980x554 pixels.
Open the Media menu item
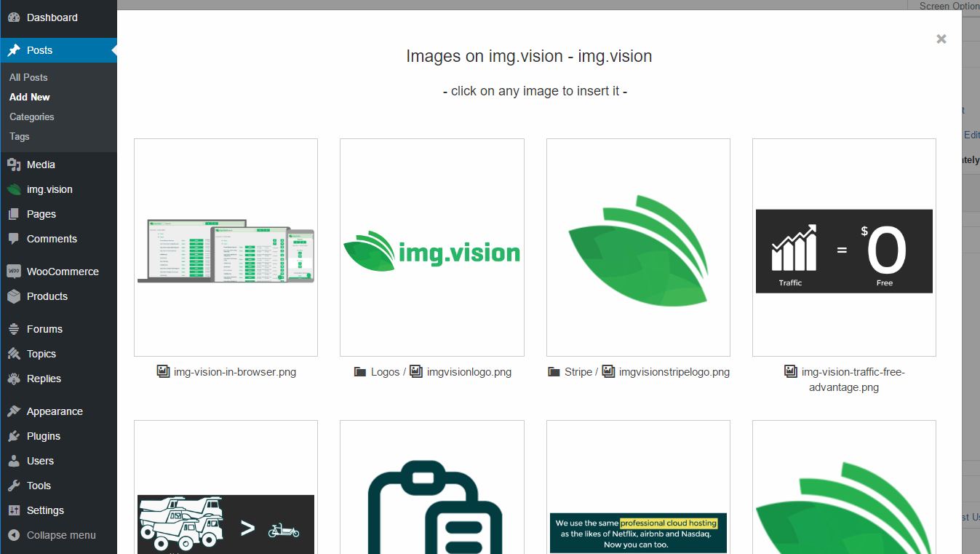click(x=58, y=165)
